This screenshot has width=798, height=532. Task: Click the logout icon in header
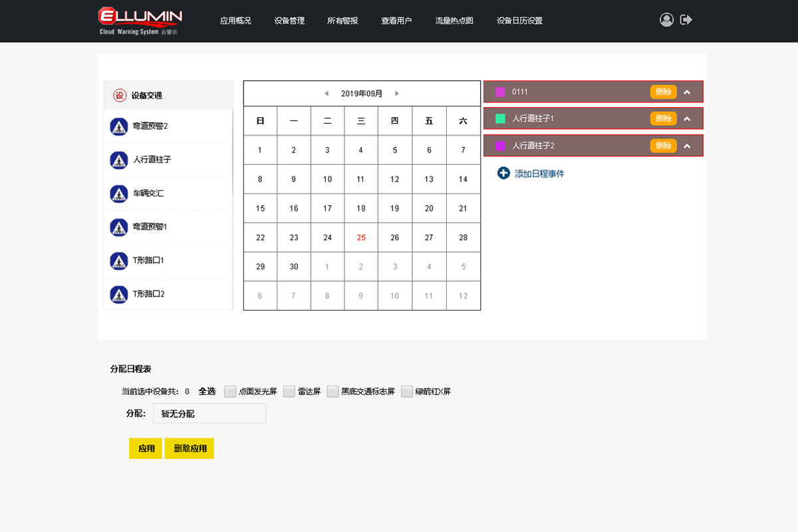pos(686,20)
